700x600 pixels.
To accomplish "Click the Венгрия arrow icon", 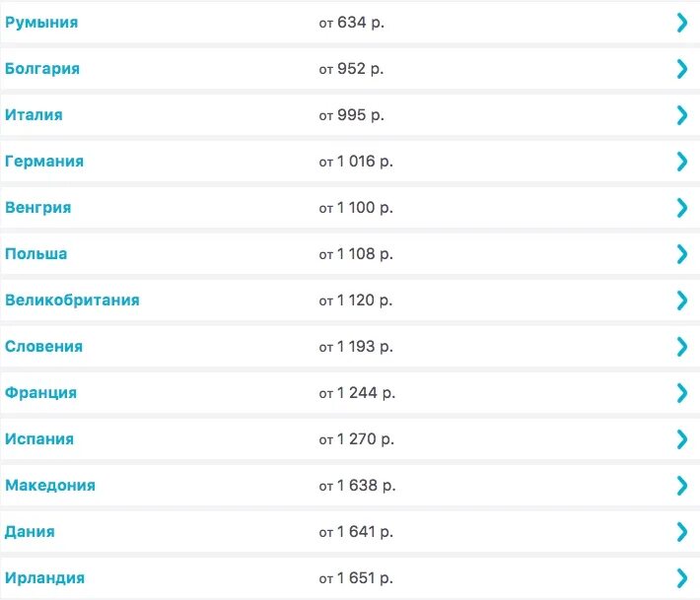I will click(x=681, y=208).
